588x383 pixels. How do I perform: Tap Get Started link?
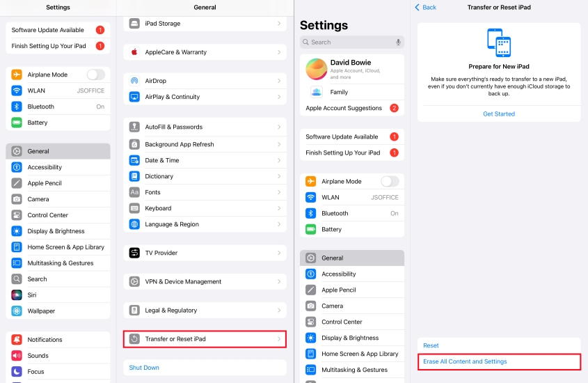point(499,114)
